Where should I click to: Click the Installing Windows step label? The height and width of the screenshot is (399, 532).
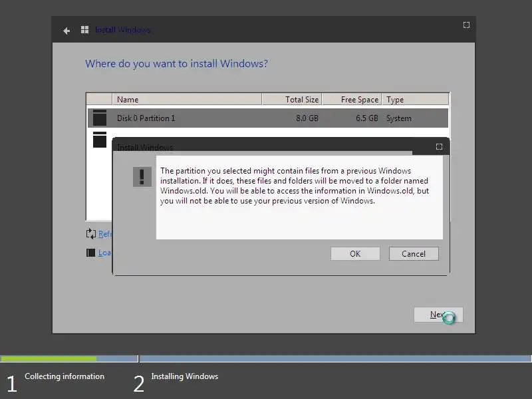[x=185, y=376]
